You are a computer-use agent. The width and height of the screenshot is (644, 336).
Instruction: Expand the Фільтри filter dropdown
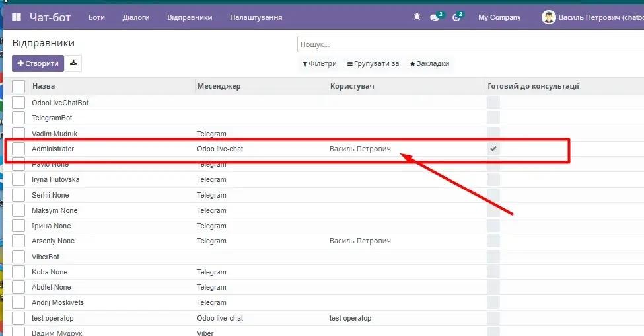[320, 64]
